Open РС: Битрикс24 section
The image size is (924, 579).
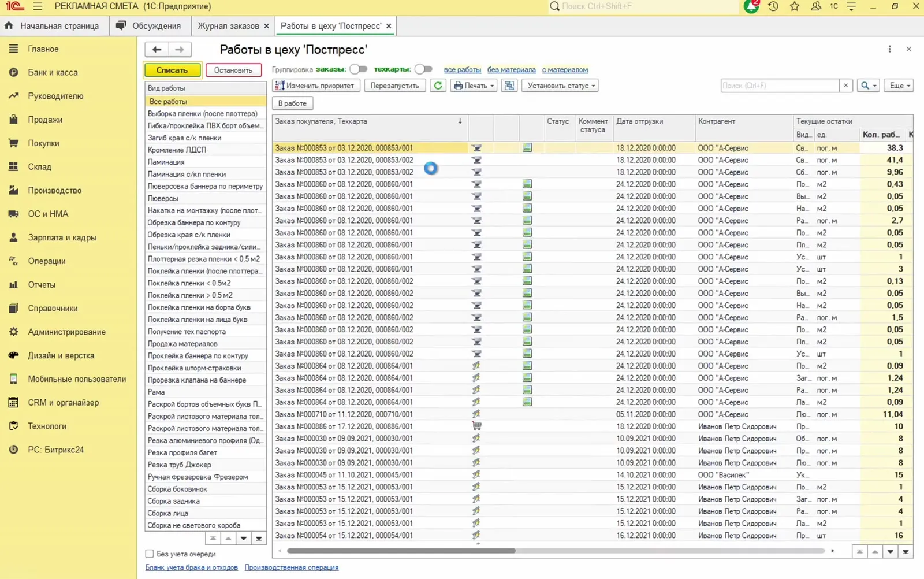[55, 450]
